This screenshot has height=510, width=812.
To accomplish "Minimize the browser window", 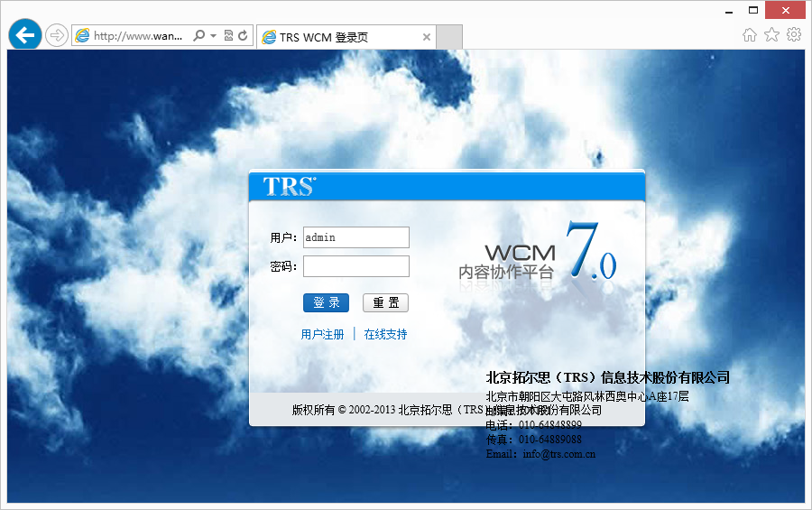I will click(x=729, y=10).
